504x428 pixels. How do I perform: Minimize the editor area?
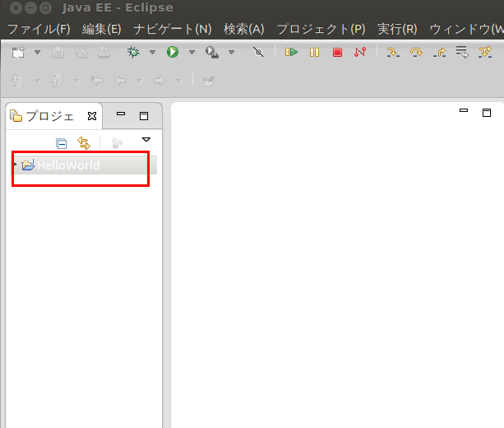[x=464, y=110]
